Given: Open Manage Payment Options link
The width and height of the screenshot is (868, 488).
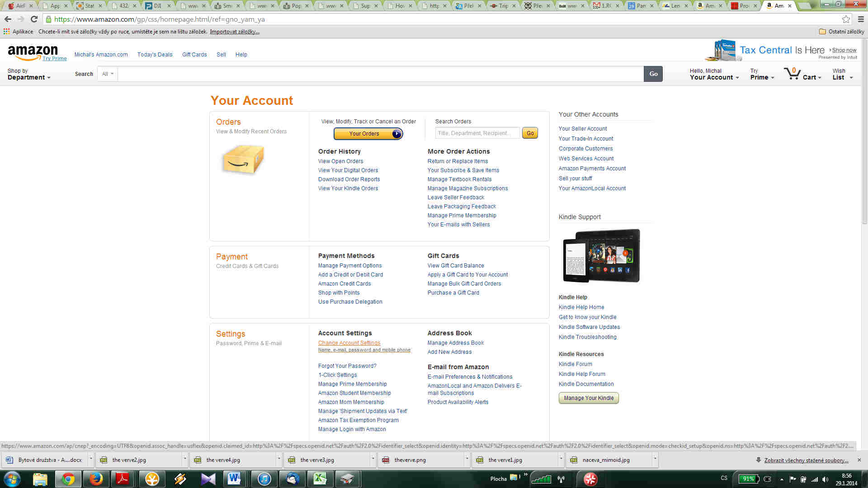Looking at the screenshot, I should coord(350,266).
